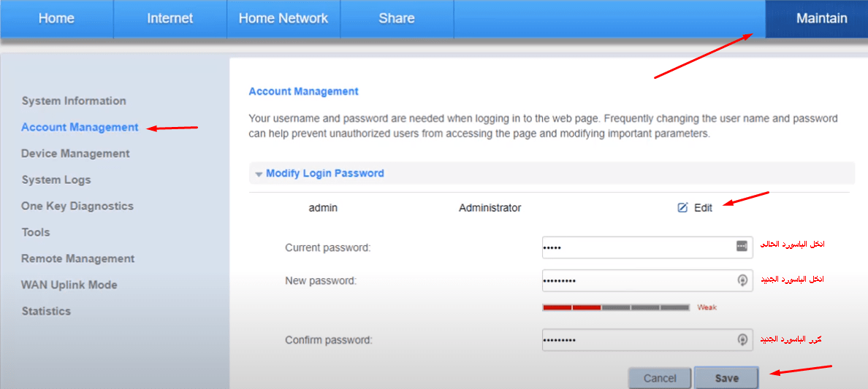Click the password strength meter bar
868x389 pixels.
615,307
